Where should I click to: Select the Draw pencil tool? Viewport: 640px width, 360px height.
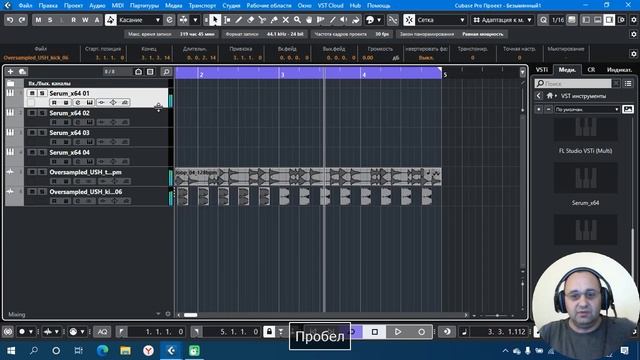[239, 20]
